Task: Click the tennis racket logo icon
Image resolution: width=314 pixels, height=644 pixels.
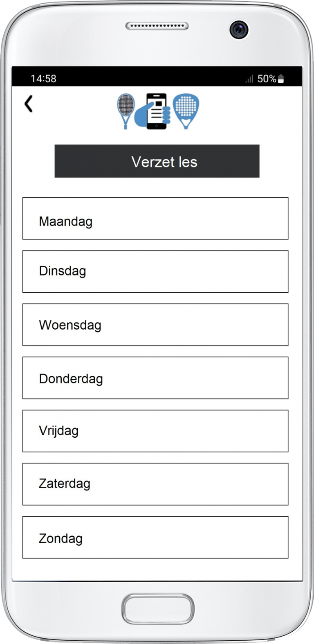Action: point(126,110)
